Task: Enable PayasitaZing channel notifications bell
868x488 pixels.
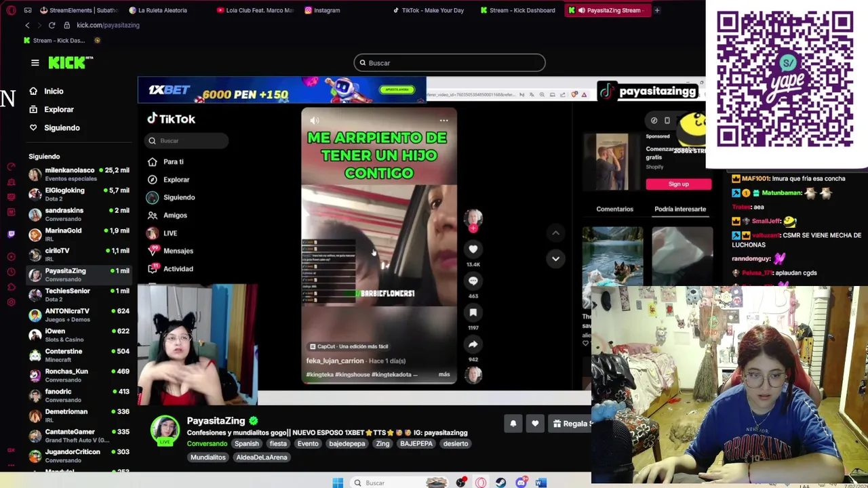Action: coord(513,424)
